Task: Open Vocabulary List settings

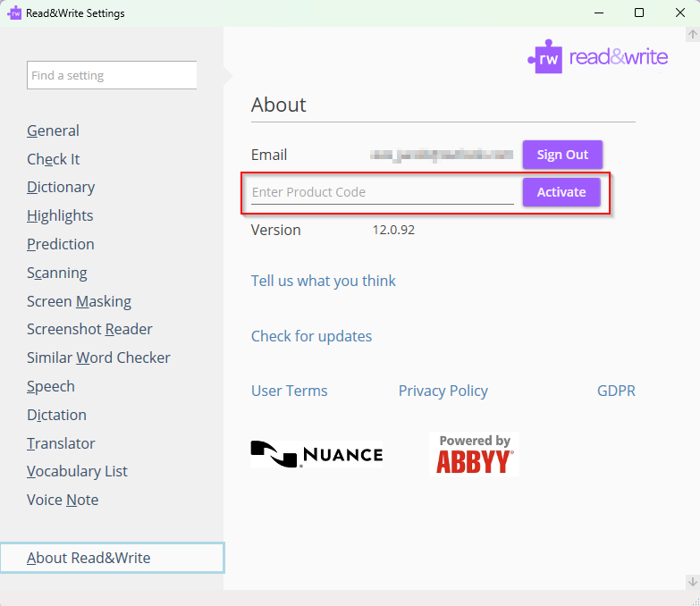Action: pos(77,471)
